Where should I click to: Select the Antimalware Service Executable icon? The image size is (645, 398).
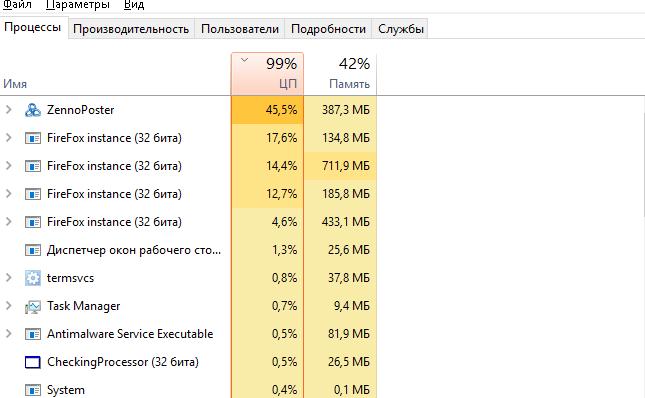(x=33, y=334)
